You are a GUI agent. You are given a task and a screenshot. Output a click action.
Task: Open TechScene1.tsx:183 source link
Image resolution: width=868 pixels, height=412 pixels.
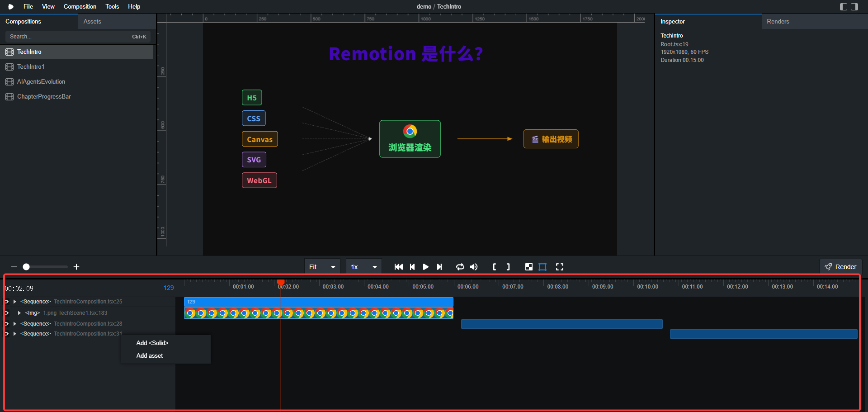[83, 313]
